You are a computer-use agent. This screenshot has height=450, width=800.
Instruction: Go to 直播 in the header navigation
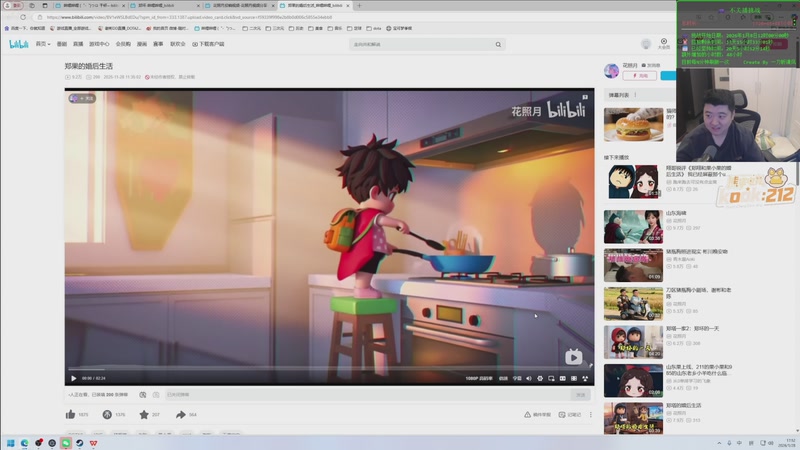[x=78, y=44]
